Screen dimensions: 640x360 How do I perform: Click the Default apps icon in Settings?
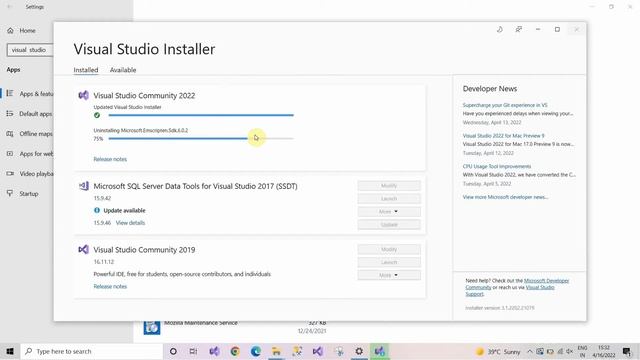[10, 113]
